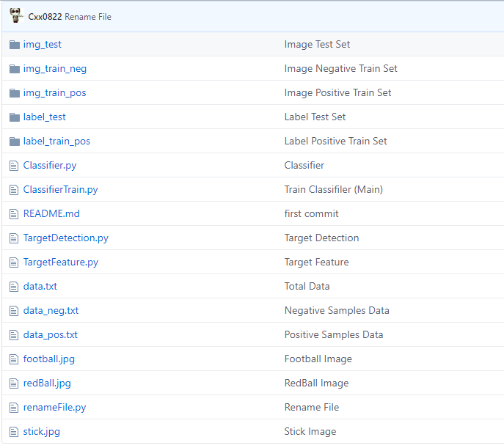Click the folder icon next to img_train_neg

(x=14, y=69)
